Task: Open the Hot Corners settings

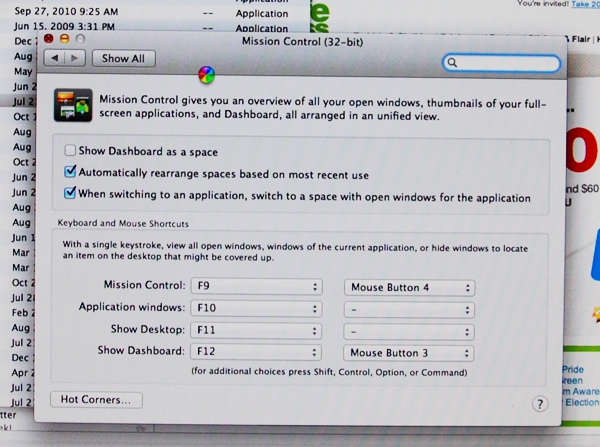Action: click(96, 400)
